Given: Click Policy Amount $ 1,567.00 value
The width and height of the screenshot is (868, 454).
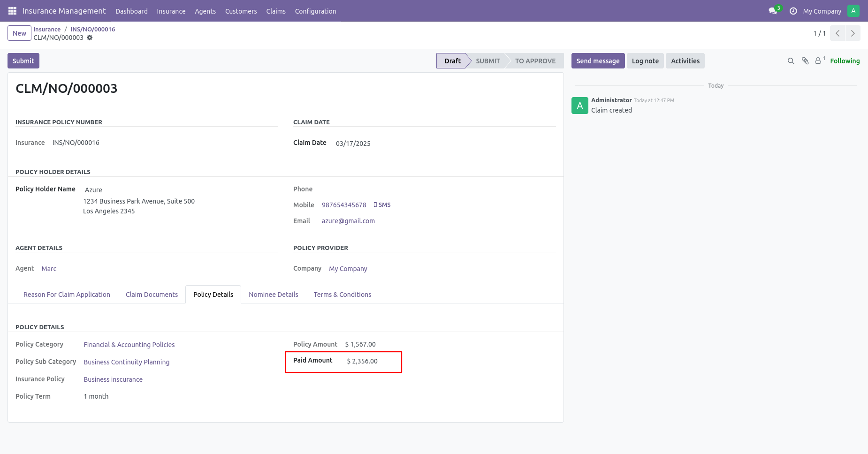Looking at the screenshot, I should (x=360, y=344).
